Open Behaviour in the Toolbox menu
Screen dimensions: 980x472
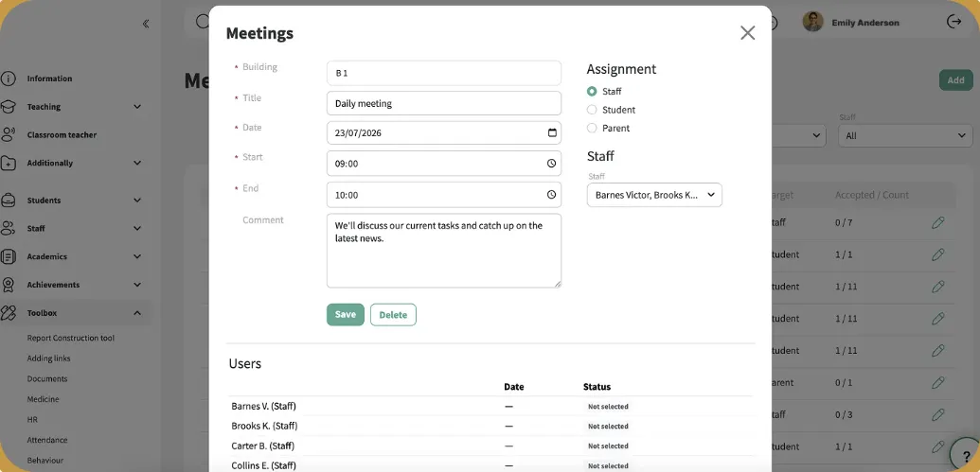45,460
